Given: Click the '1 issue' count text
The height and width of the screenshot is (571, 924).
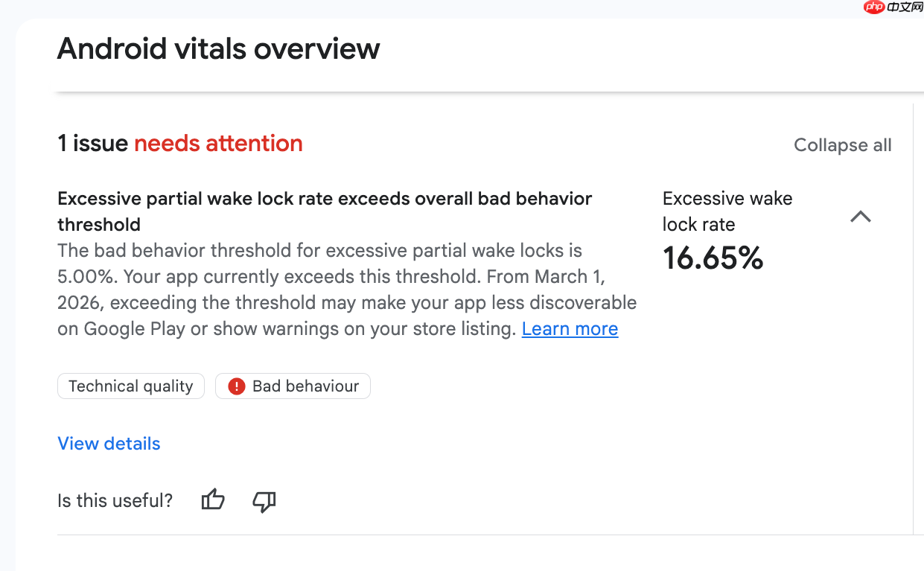Looking at the screenshot, I should [93, 143].
